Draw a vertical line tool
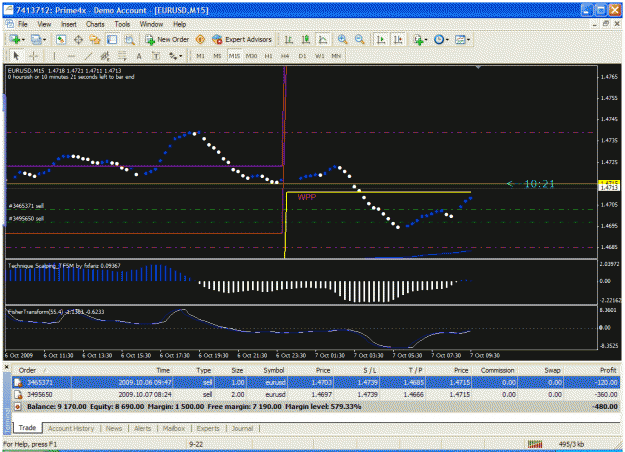Viewport: 625px width, 452px height. click(x=54, y=56)
